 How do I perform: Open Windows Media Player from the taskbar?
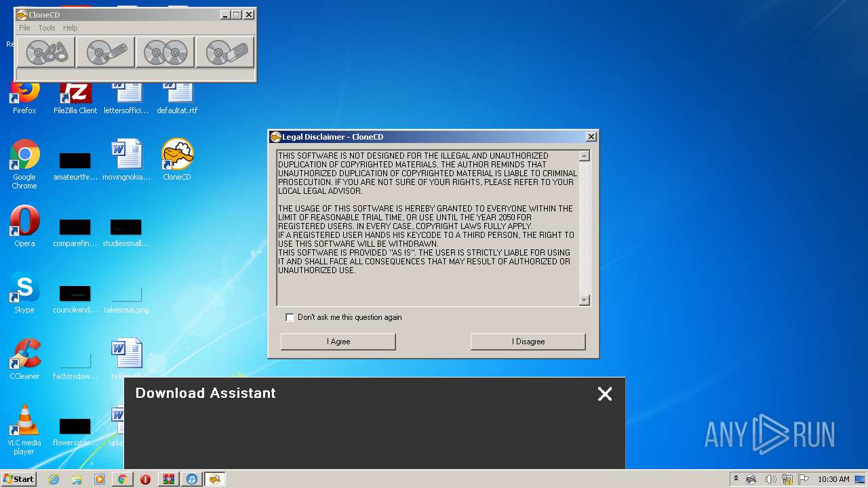click(100, 479)
